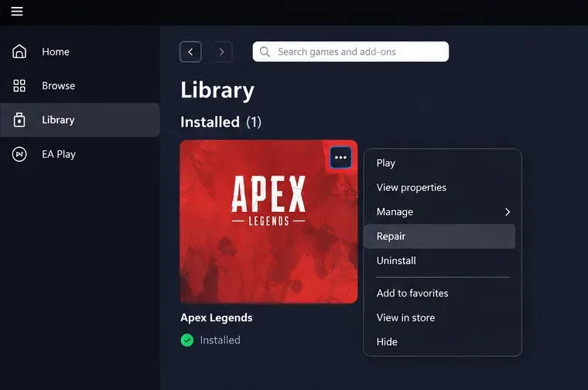Click the Installed status text
588x390 pixels.
coord(220,340)
